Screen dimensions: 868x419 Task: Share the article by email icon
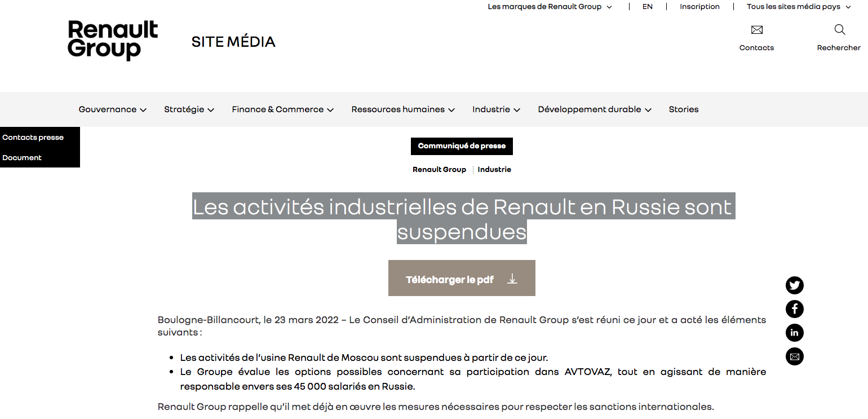coord(795,356)
